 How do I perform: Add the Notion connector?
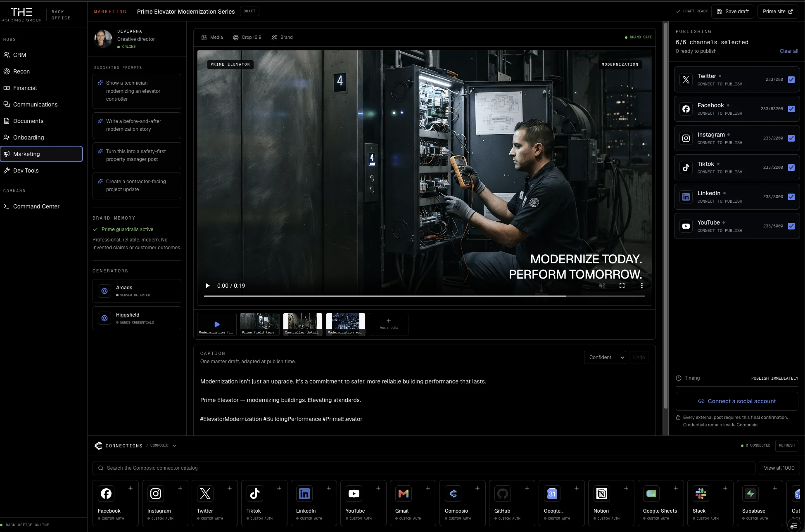pos(626,488)
